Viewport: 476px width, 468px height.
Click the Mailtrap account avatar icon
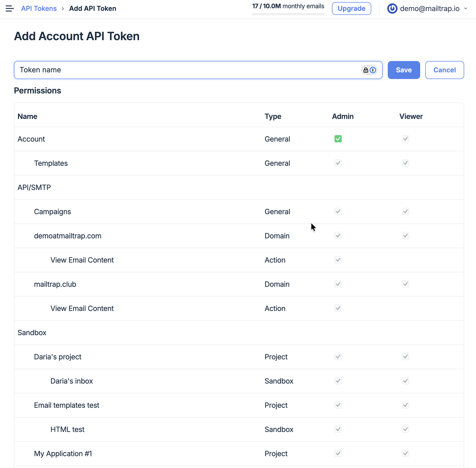(x=392, y=8)
